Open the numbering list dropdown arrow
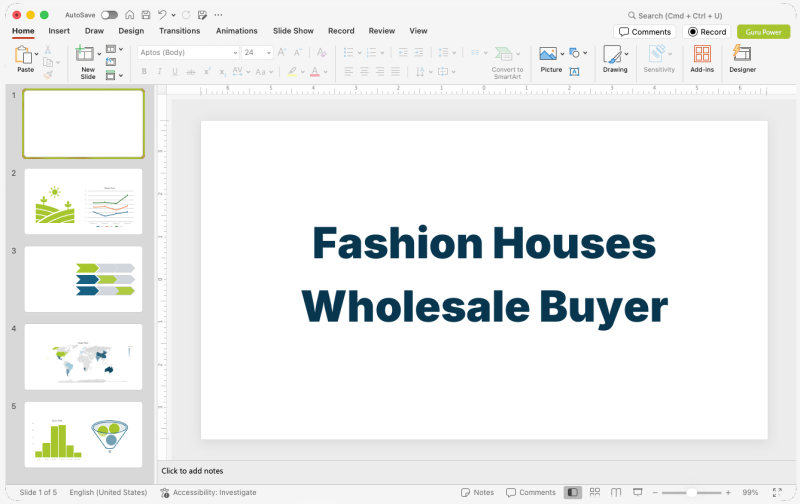The height and width of the screenshot is (504, 800). tap(382, 53)
